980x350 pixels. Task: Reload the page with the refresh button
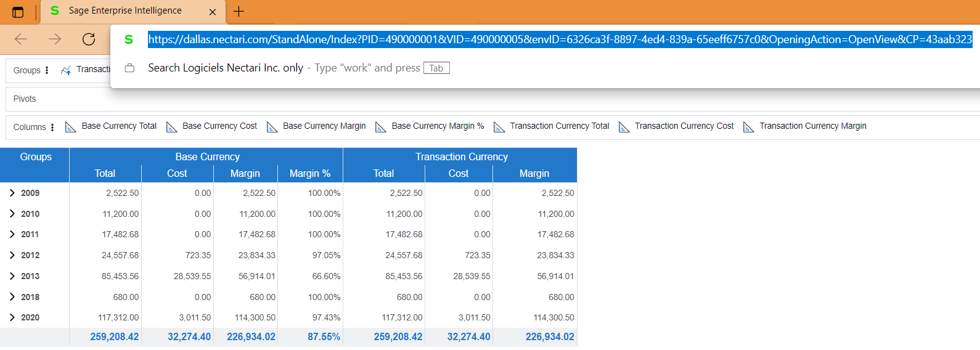[89, 39]
